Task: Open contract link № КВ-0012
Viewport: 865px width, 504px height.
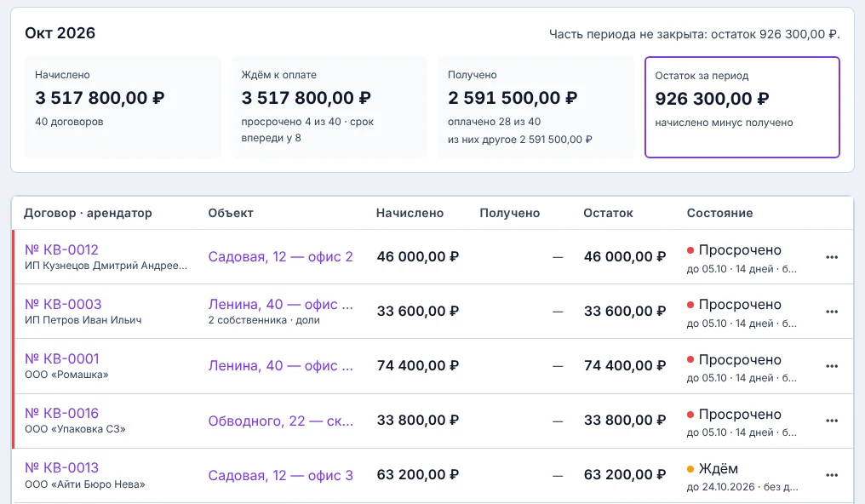Action: [x=61, y=249]
